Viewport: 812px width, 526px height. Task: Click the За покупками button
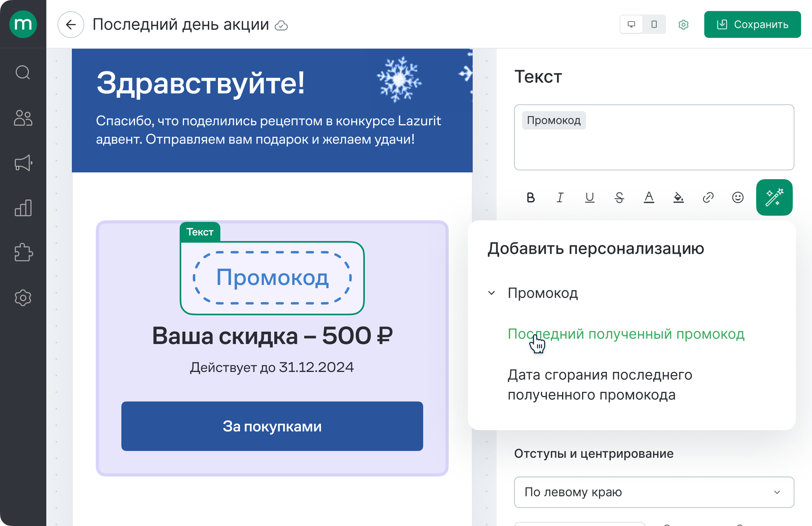click(x=272, y=426)
